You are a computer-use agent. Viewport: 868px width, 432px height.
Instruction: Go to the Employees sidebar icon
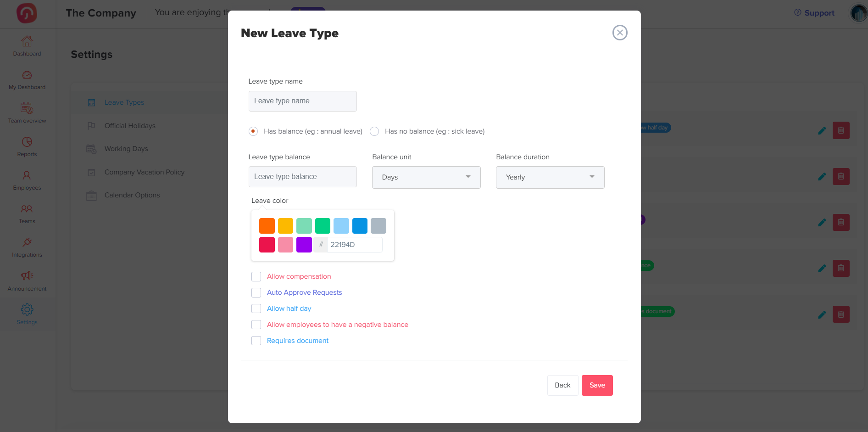tap(27, 175)
